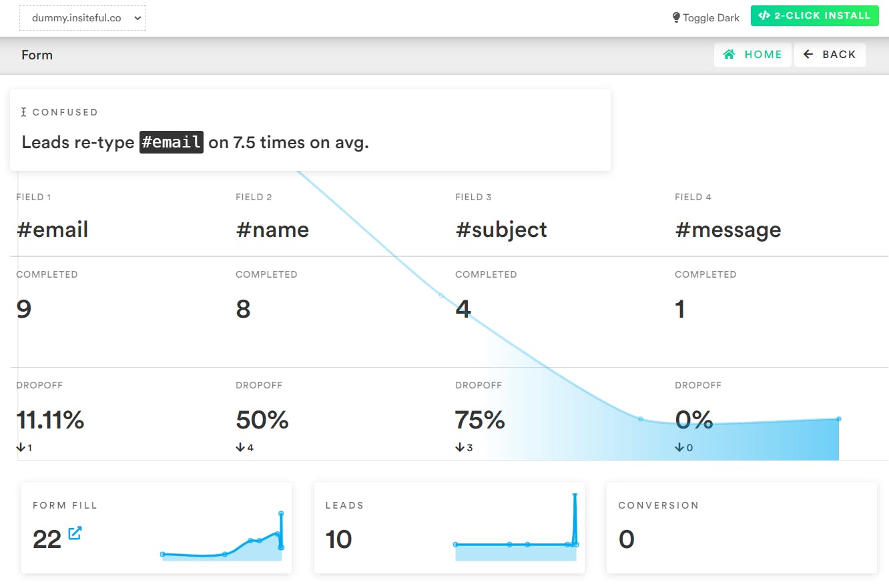
Task: Go to Home page
Action: [753, 55]
